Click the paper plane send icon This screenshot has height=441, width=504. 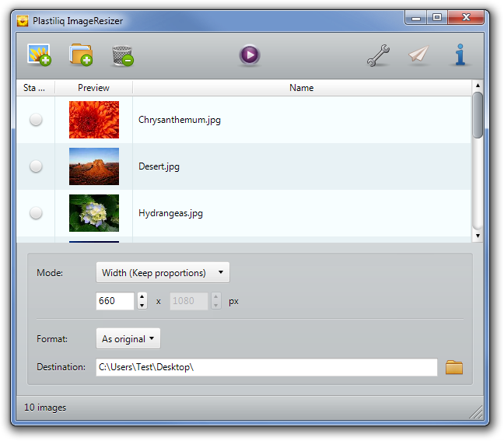[x=418, y=54]
